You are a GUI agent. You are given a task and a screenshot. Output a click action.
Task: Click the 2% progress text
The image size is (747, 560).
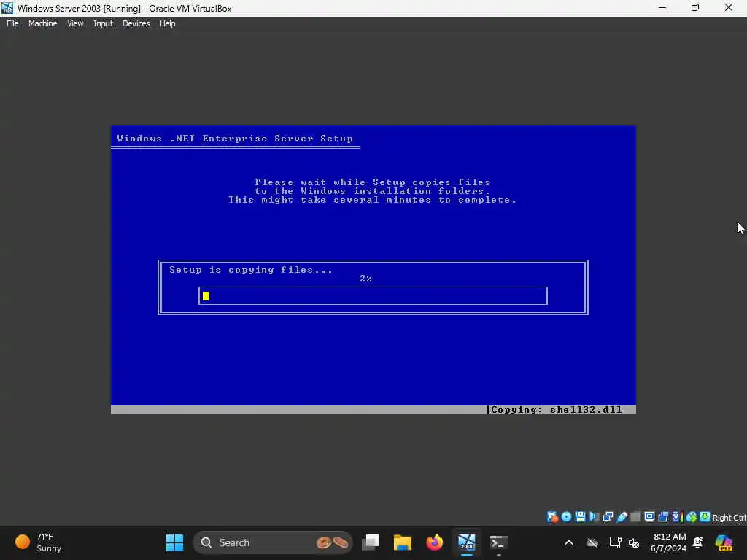366,279
